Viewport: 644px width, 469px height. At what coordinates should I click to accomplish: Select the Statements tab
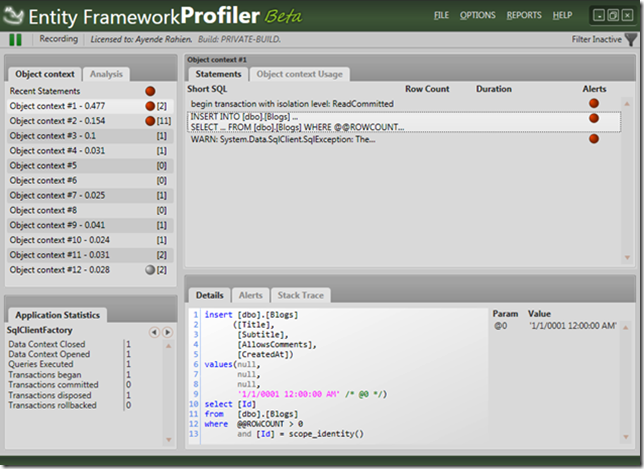(x=218, y=74)
